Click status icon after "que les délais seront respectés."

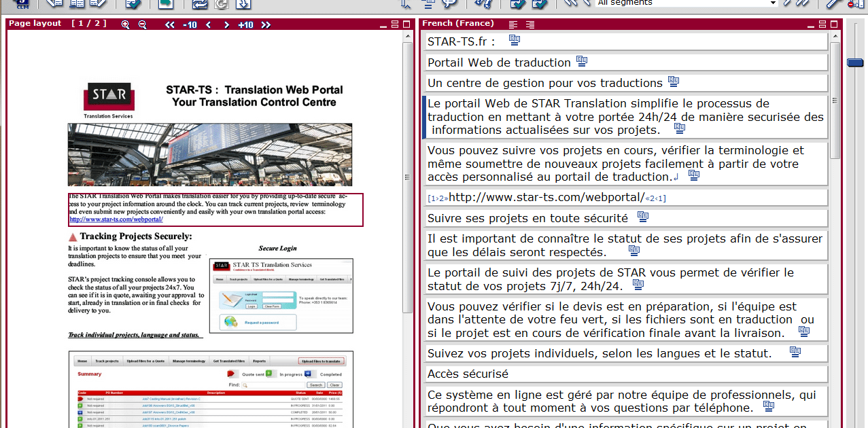634,251
